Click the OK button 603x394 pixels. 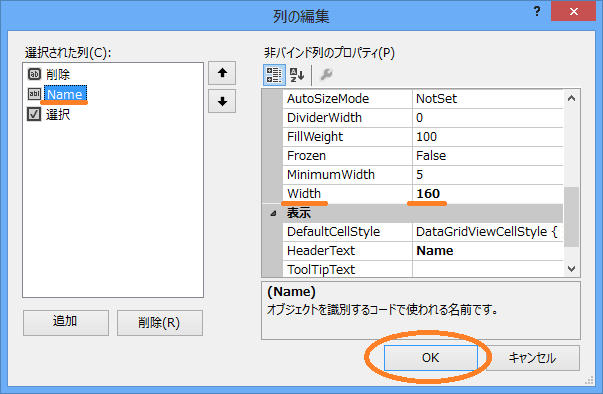coord(430,358)
